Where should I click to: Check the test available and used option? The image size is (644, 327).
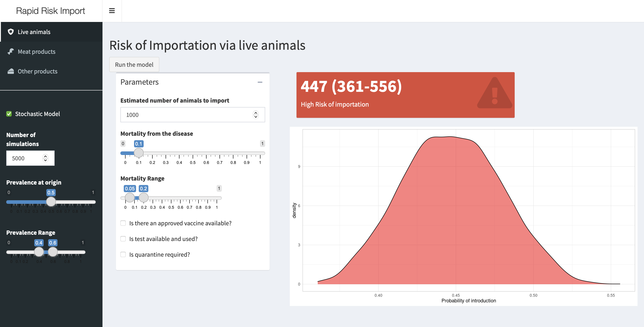(x=123, y=239)
